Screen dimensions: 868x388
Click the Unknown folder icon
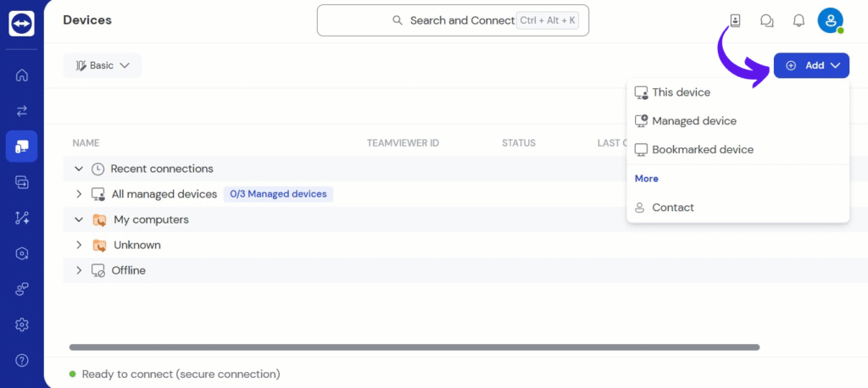[99, 245]
